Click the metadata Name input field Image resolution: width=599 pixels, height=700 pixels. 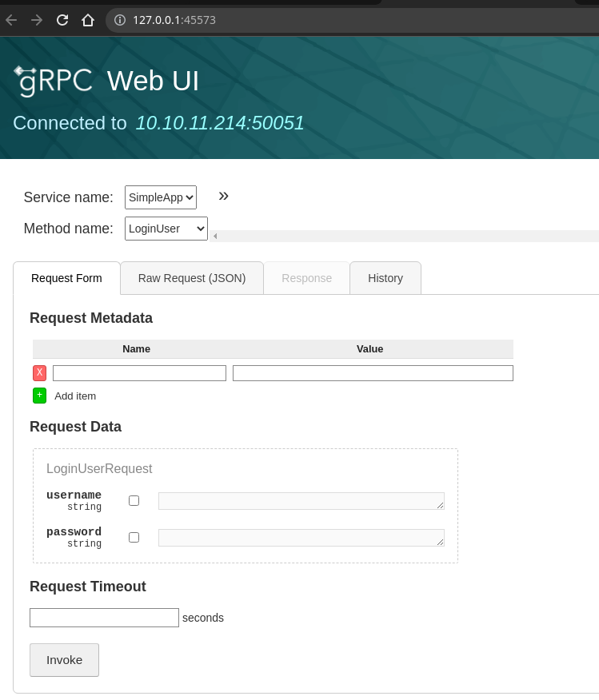139,373
